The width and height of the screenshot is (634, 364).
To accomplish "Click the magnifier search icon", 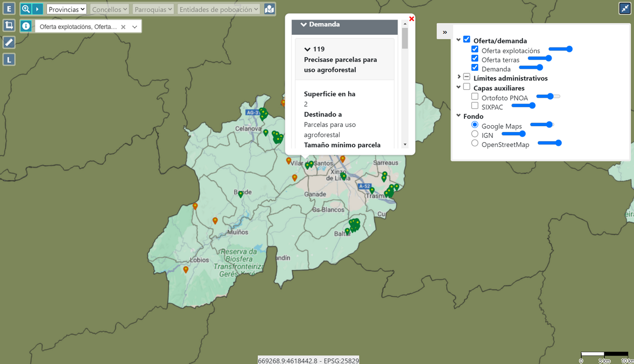I will 26,9.
